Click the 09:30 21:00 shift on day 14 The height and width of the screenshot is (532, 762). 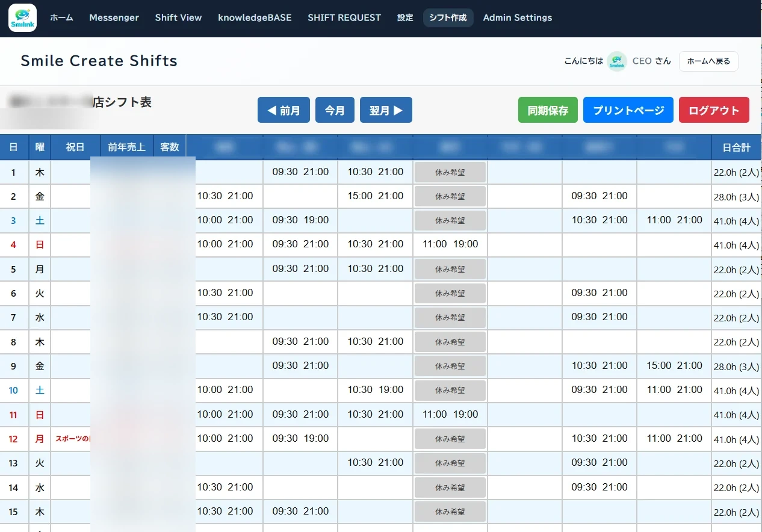[x=599, y=487]
